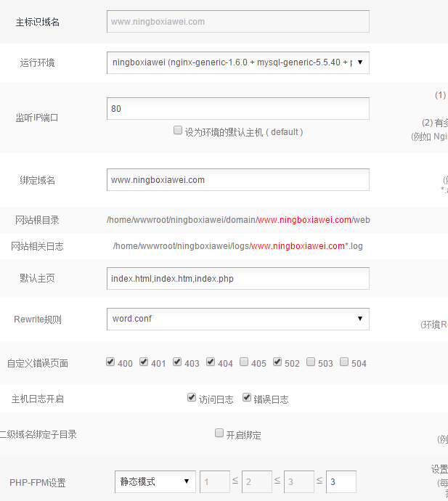Click the last PHP-FPM value field
Image resolution: width=448 pixels, height=501 pixels.
341,481
